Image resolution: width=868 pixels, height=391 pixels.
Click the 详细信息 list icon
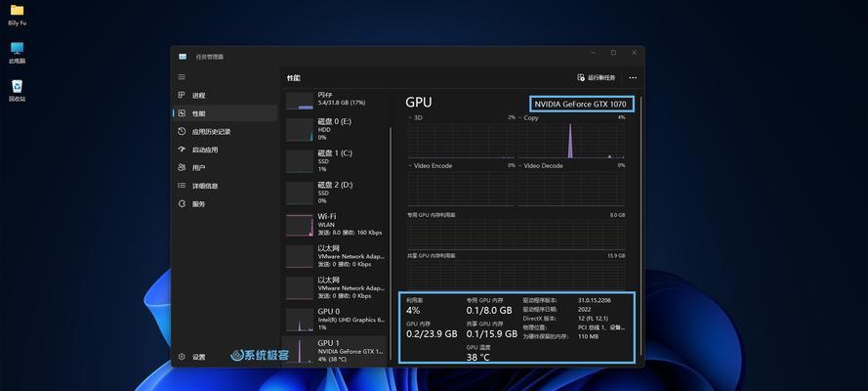[182, 186]
